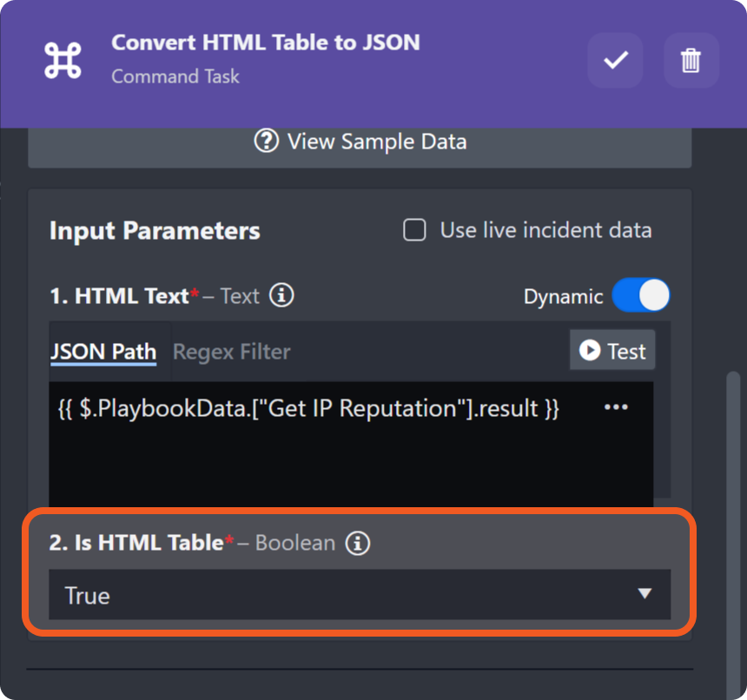Image resolution: width=747 pixels, height=700 pixels.
Task: Delete the task using the trash icon
Action: tap(691, 60)
